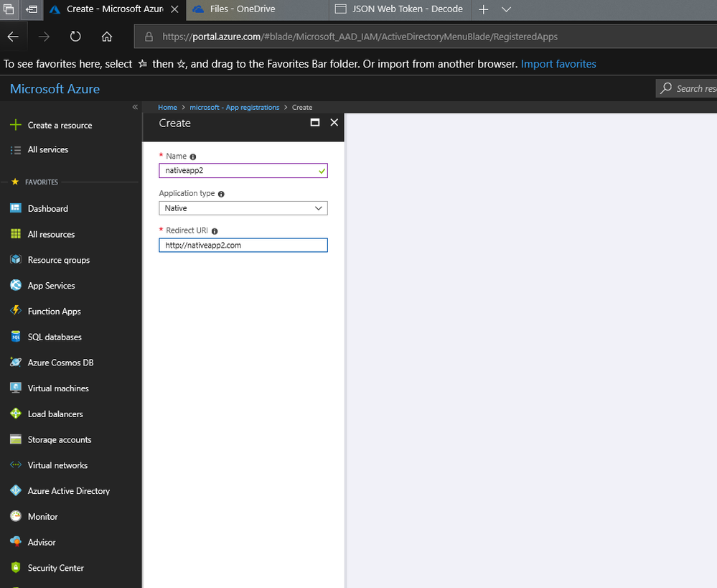Viewport: 717px width, 588px height.
Task: Click the Storage accounts icon
Action: 16,439
